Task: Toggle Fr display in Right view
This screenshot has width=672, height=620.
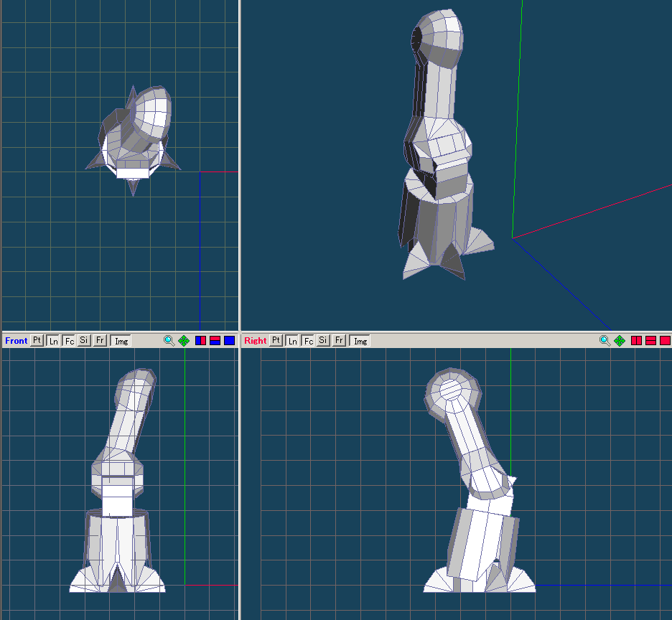Action: pos(340,341)
